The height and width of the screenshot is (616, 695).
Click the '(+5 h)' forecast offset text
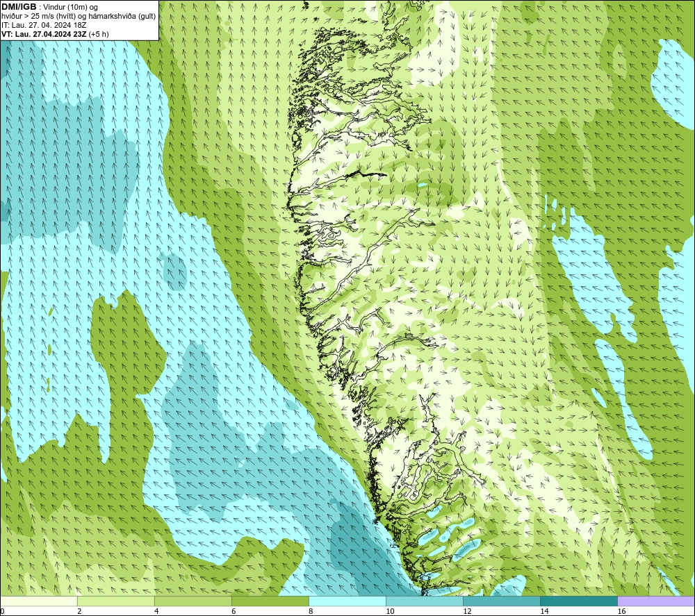tap(99, 34)
